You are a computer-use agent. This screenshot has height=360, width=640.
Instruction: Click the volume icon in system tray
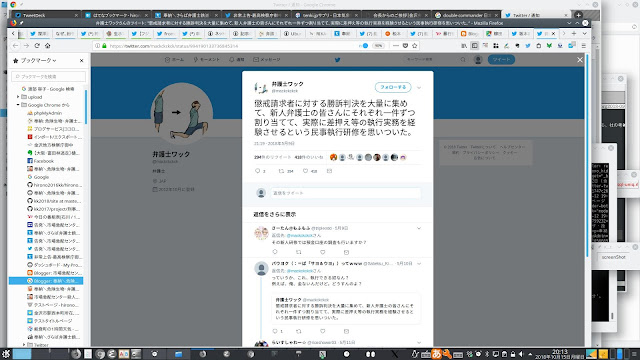tap(521, 354)
